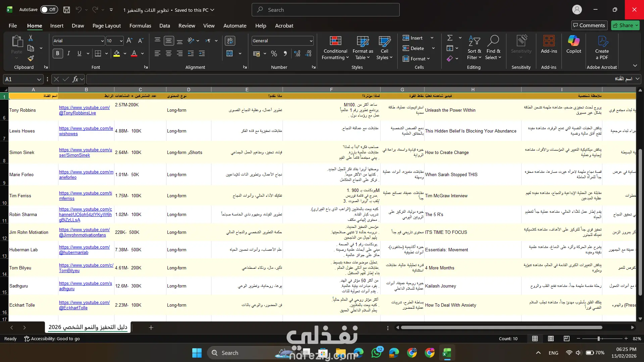Click Increase Decimal icon
The height and width of the screenshot is (362, 644).
click(x=297, y=53)
